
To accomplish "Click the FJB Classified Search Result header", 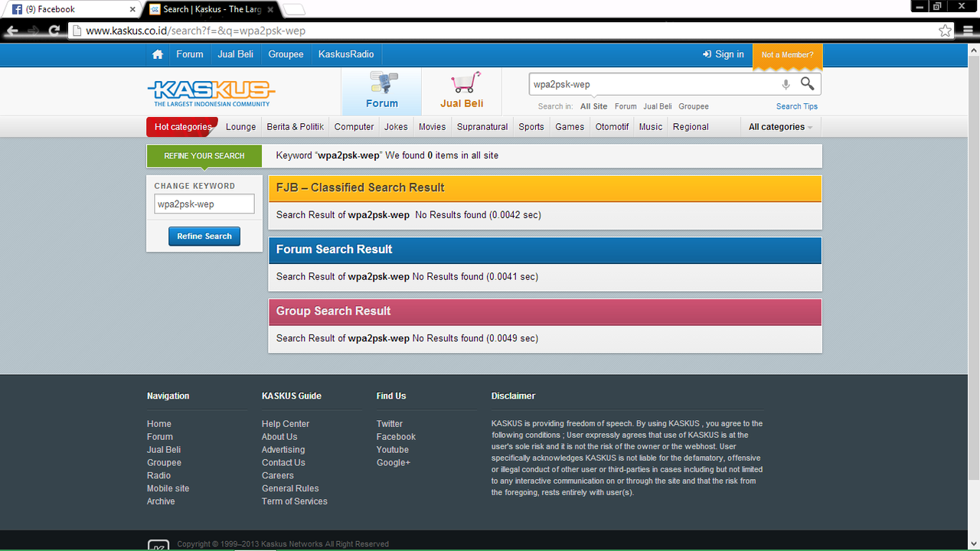I will 545,188.
